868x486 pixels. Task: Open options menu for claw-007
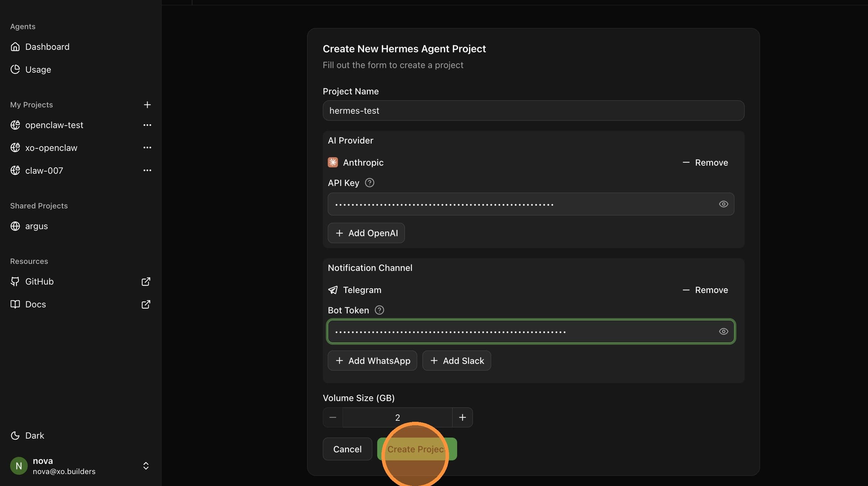click(147, 171)
